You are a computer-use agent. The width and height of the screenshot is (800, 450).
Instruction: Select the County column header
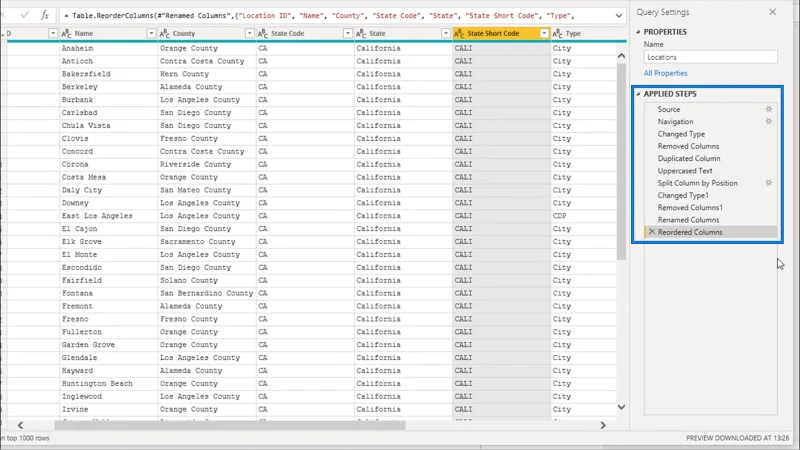coord(207,33)
